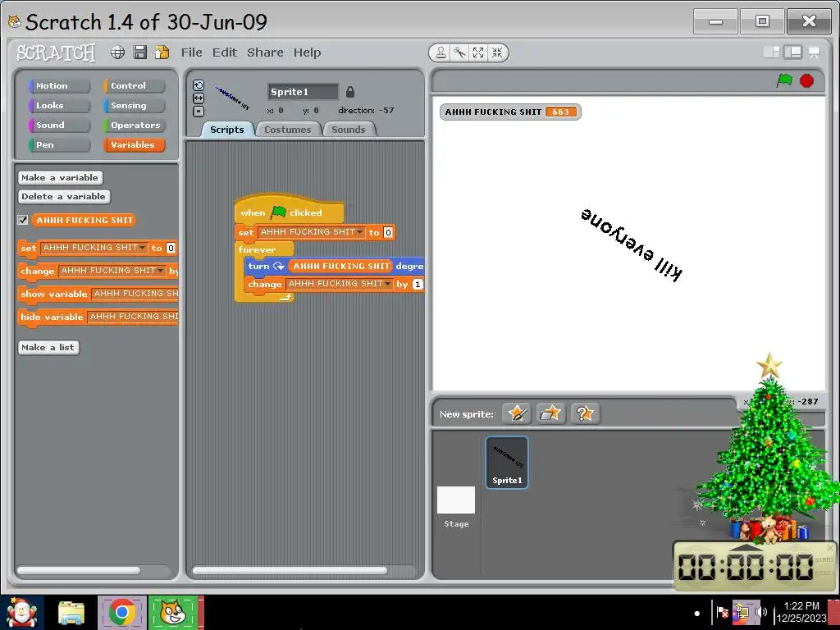Select the delete scissors tool
Screen dimensions: 840x630
click(x=459, y=52)
